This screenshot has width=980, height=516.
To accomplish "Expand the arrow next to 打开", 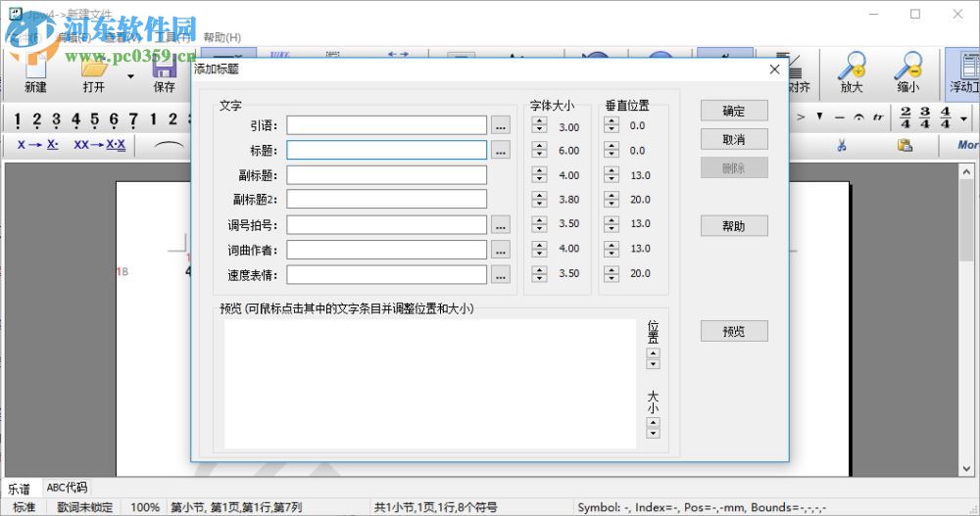I will 130,76.
